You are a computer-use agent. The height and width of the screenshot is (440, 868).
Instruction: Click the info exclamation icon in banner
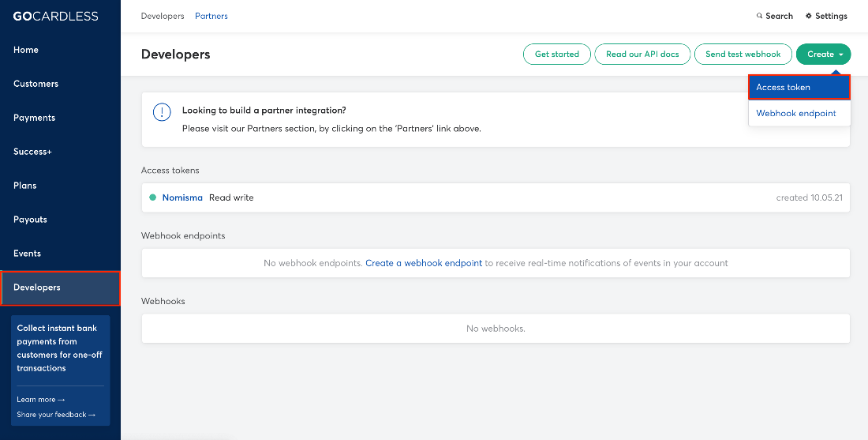[x=163, y=112]
